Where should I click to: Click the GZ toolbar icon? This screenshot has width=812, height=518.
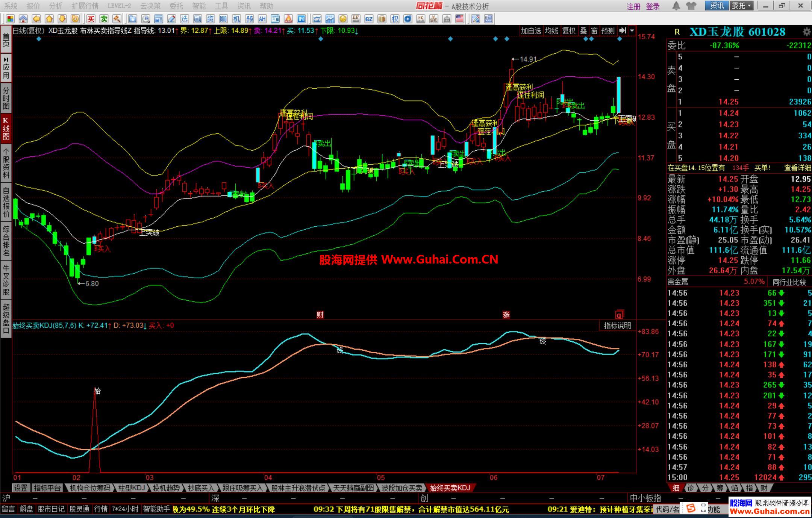click(369, 19)
